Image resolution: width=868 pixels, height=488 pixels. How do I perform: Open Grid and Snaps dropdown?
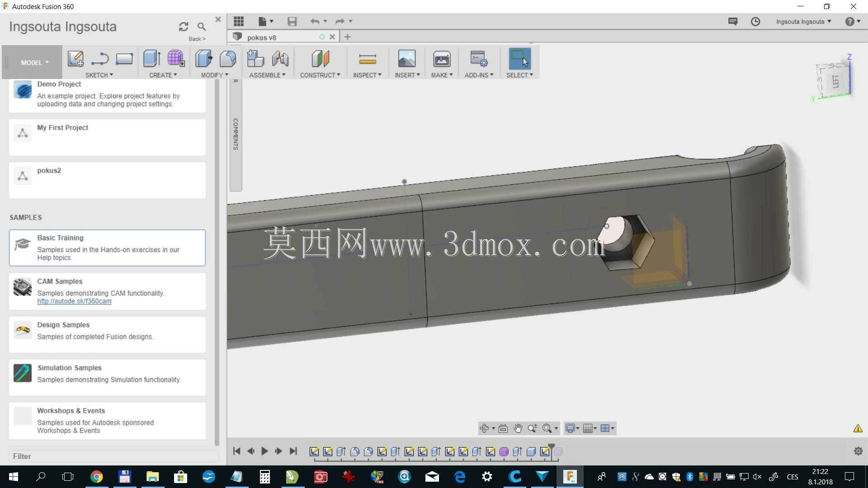point(590,428)
